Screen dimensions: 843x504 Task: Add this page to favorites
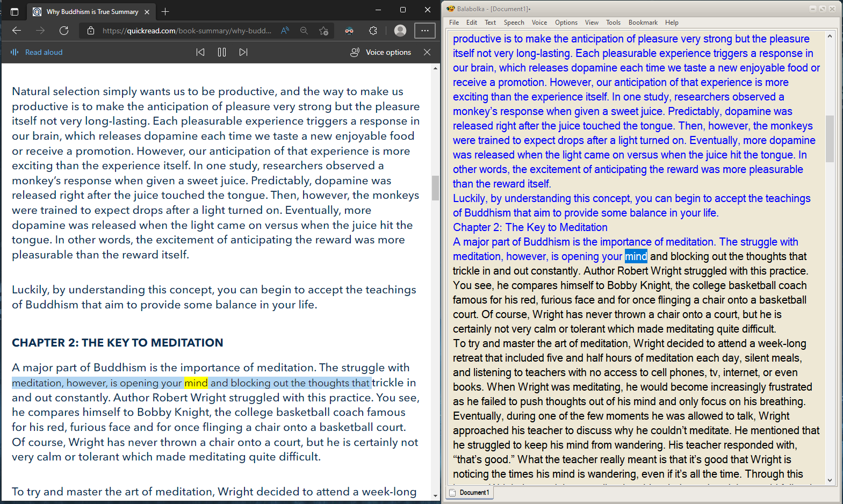(323, 31)
